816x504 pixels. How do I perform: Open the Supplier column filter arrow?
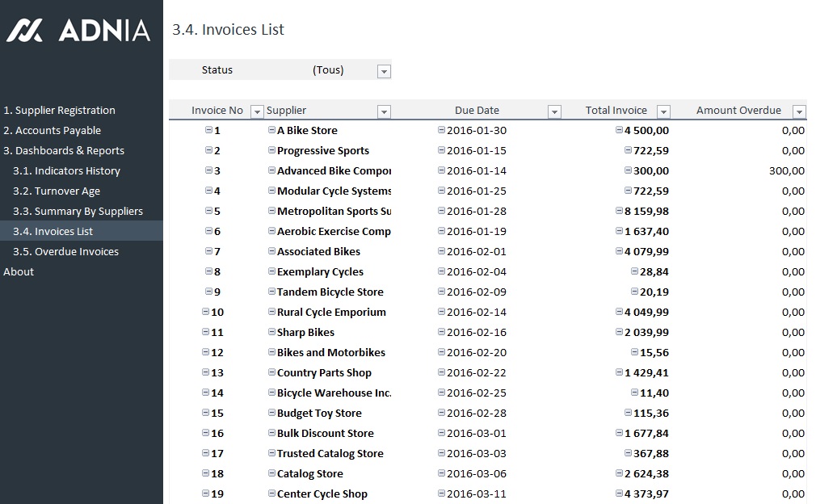pyautogui.click(x=384, y=111)
